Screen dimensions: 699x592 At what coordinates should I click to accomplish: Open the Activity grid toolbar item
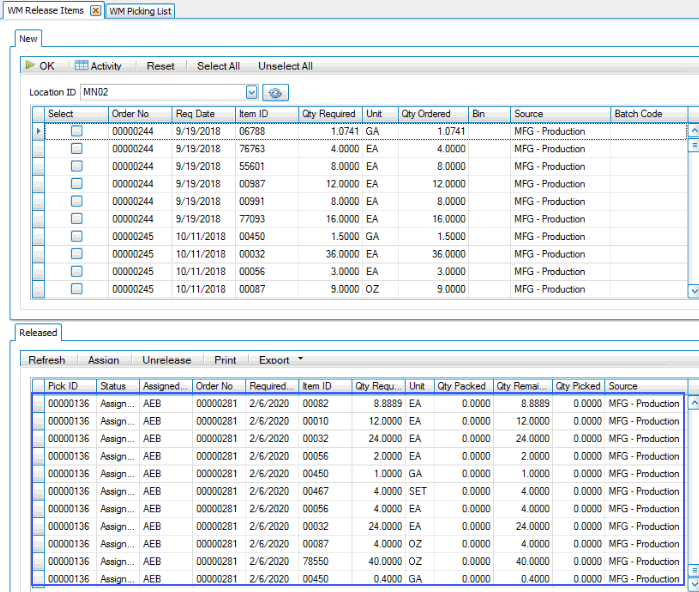pos(97,66)
